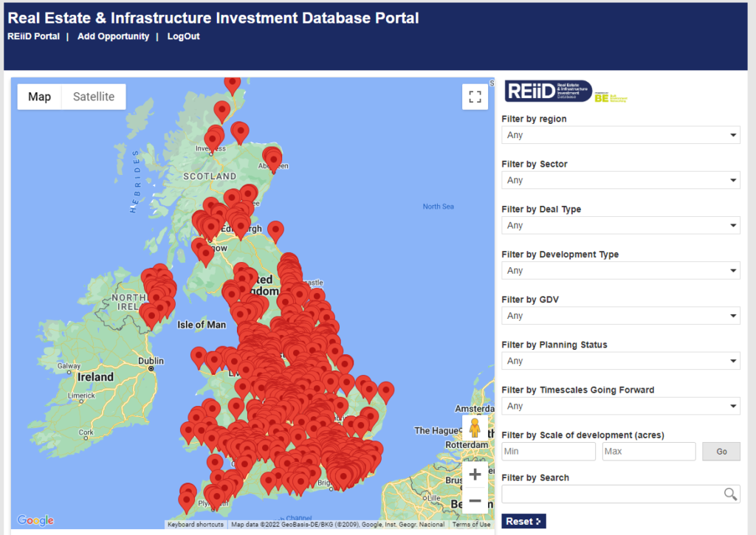Viewport: 756px width, 535px height.
Task: Click the Max acres field
Action: 649,452
